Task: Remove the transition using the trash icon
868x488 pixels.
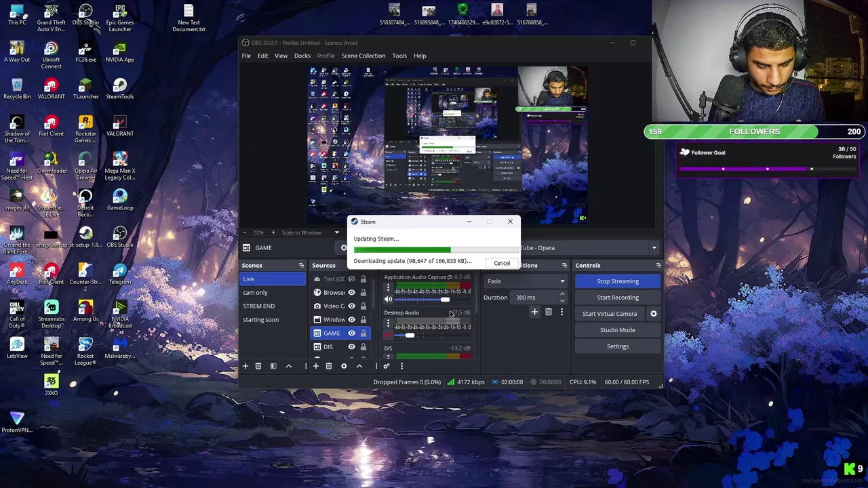Action: tap(549, 312)
